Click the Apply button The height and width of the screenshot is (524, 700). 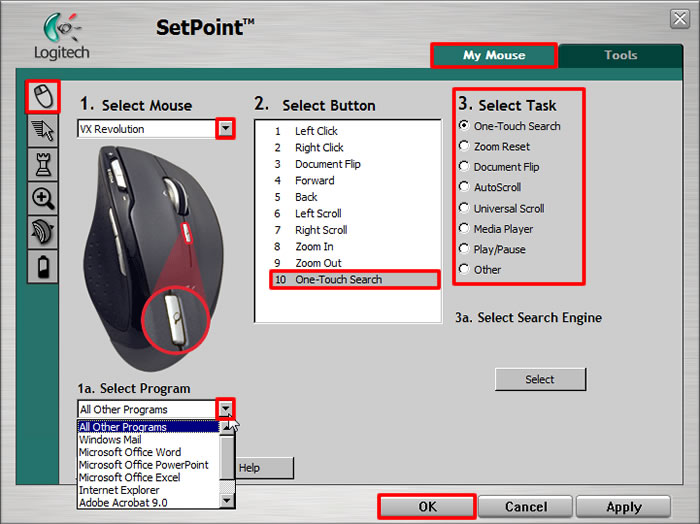624,507
